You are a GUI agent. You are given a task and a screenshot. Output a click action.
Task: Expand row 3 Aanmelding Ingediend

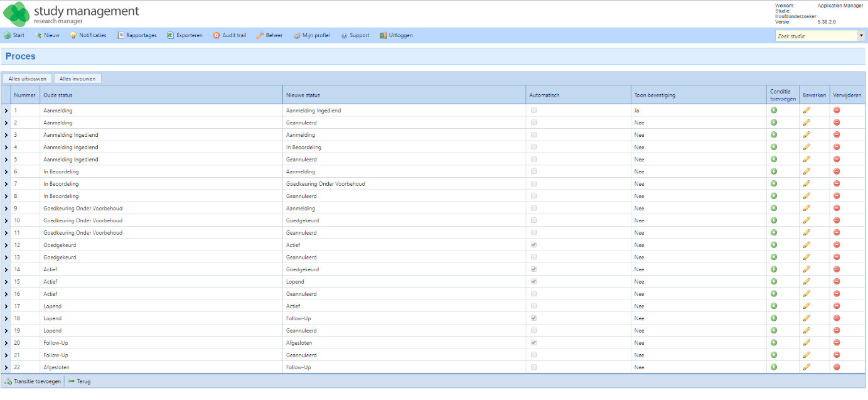click(x=6, y=135)
